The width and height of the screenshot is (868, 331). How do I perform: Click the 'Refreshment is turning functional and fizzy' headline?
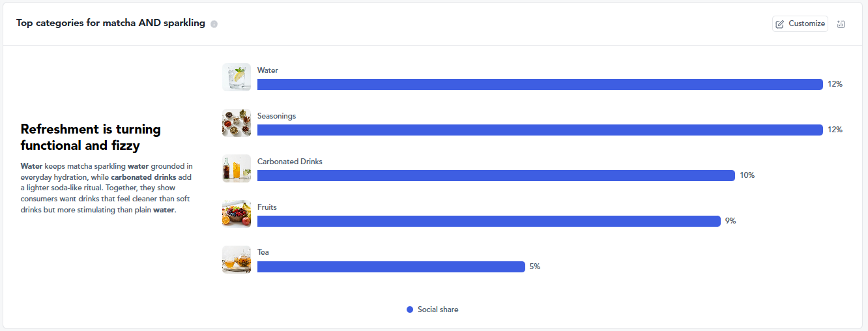(91, 137)
